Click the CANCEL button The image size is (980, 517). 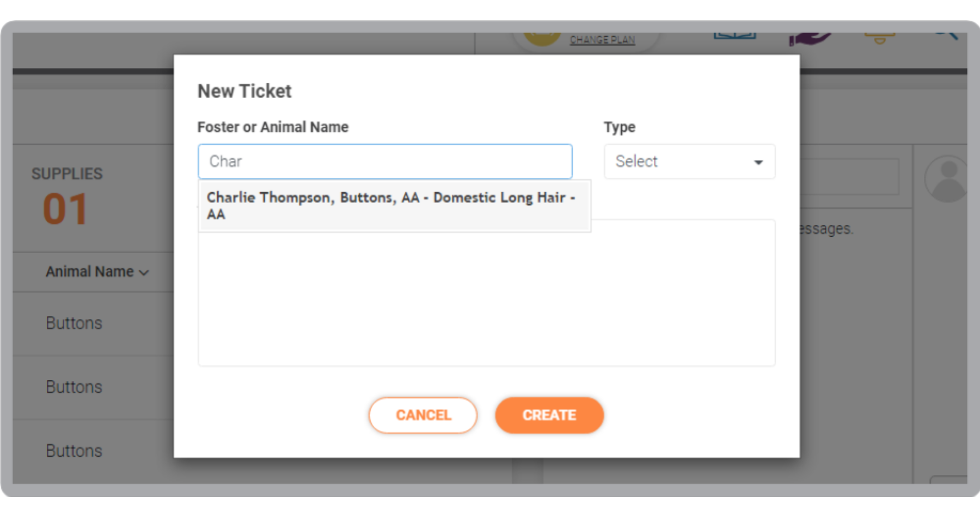(423, 415)
